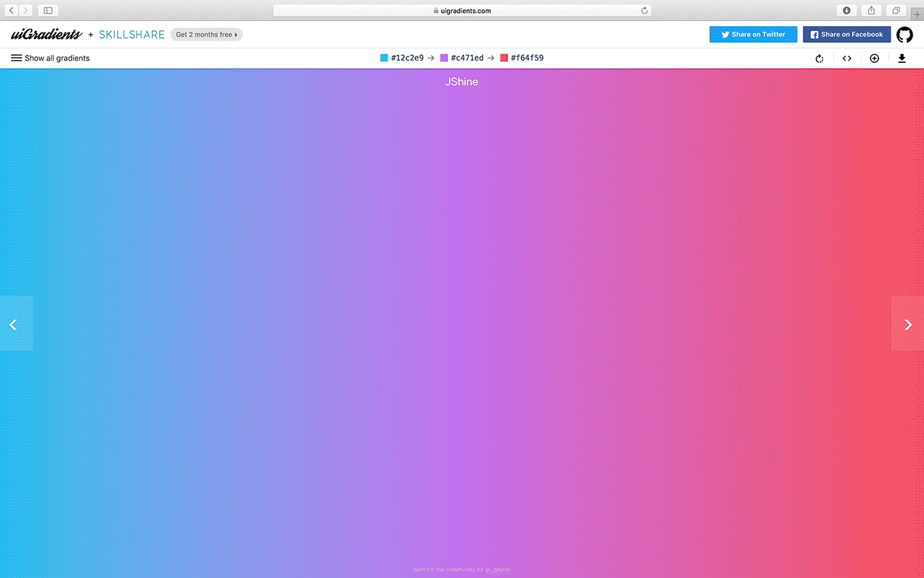Click the uigradients.com address bar
The height and width of the screenshot is (578, 924).
coord(462,11)
